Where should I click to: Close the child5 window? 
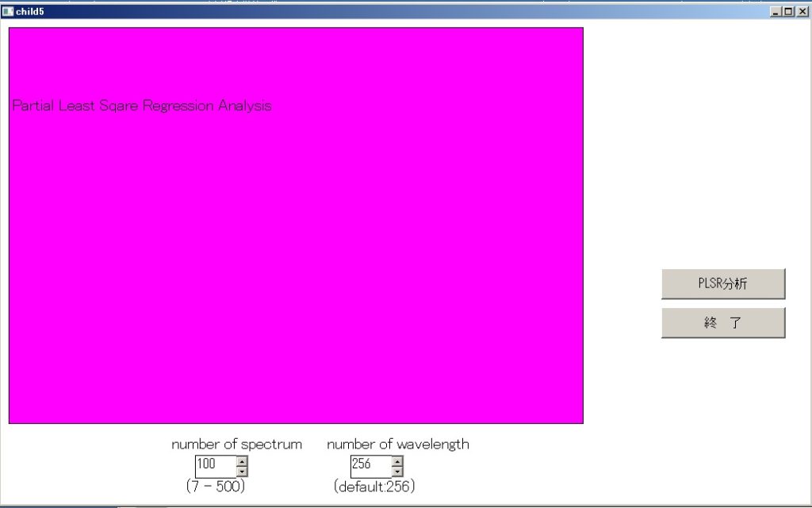802,12
